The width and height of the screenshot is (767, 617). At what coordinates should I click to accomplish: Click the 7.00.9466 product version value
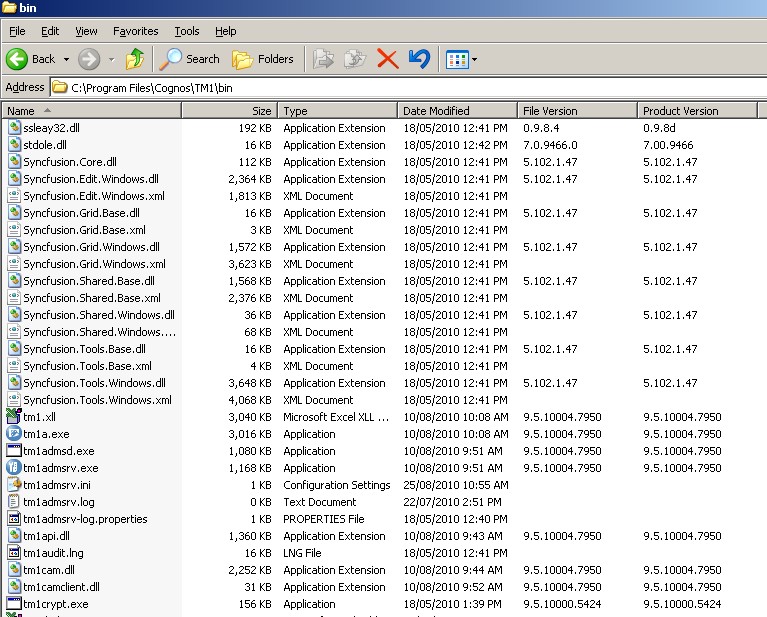(x=668, y=145)
